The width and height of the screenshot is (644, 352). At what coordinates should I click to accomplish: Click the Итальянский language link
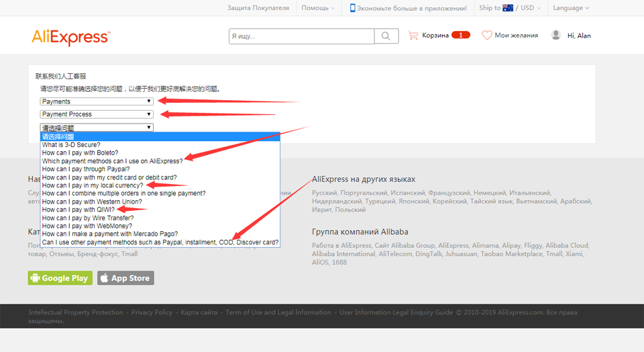[x=530, y=193]
